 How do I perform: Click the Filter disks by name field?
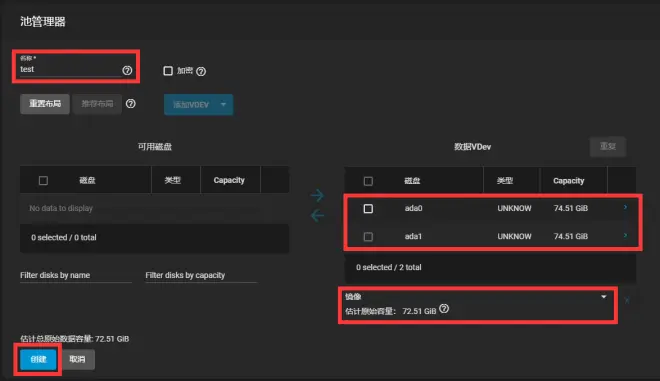pos(76,275)
